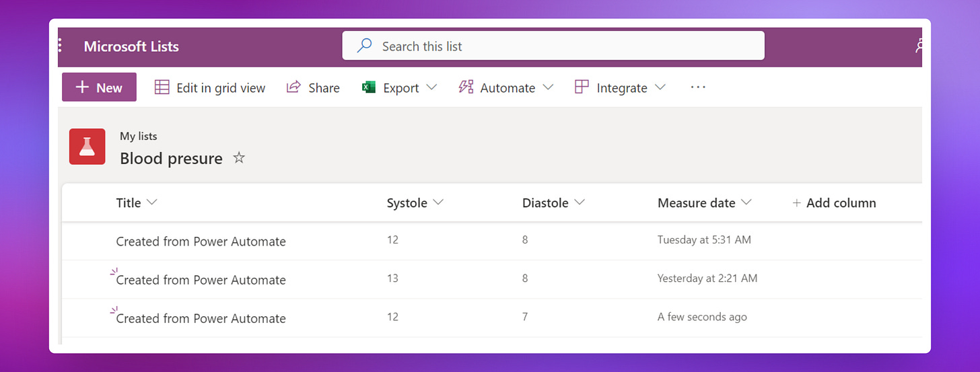Click the Blood presure list title
The width and height of the screenshot is (980, 372).
click(x=171, y=159)
